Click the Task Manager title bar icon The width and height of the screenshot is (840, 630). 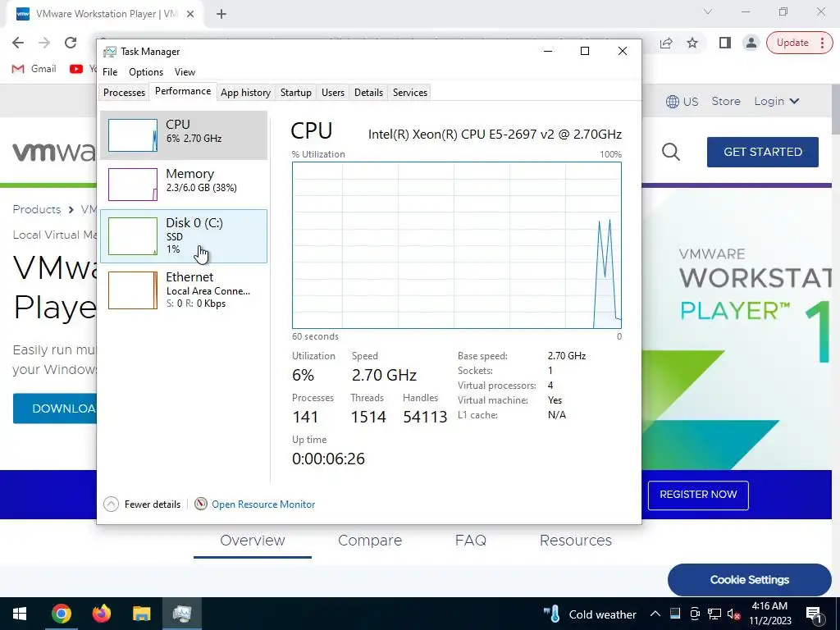click(110, 52)
